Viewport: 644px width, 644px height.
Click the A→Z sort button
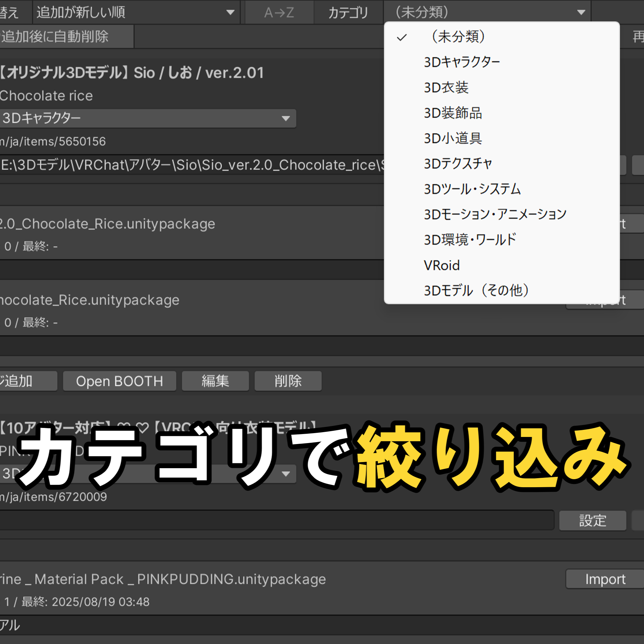[x=279, y=12]
